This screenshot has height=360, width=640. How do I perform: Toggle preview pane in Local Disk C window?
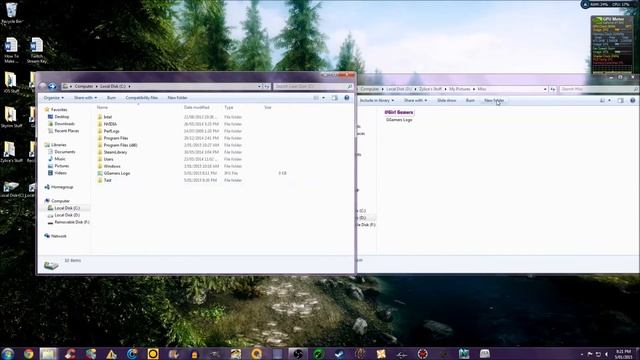pyautogui.click(x=335, y=98)
